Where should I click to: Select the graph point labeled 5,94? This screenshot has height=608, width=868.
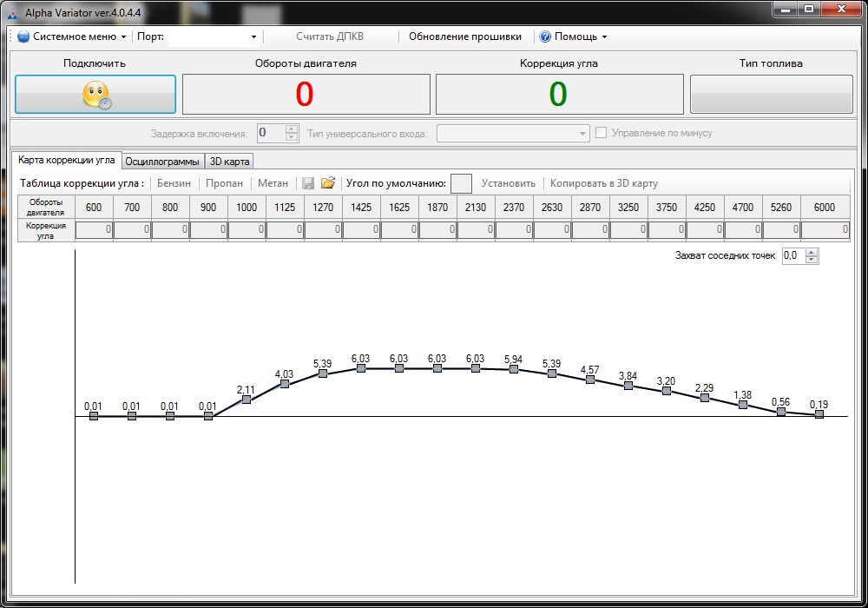click(514, 369)
